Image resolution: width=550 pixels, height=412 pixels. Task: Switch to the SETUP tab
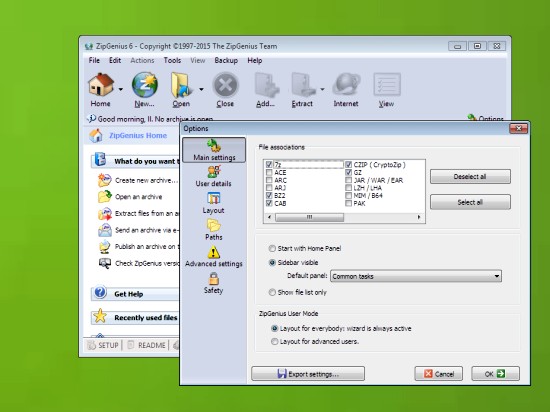[x=103, y=345]
